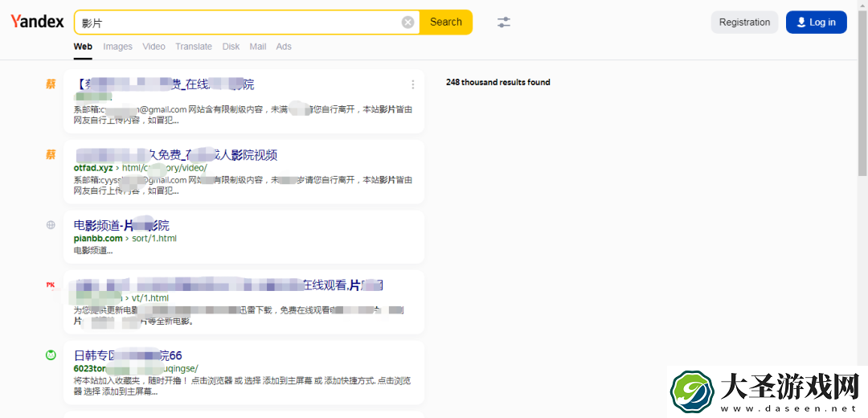The height and width of the screenshot is (418, 868).
Task: Open result title above otfad.xyz
Action: pos(175,155)
